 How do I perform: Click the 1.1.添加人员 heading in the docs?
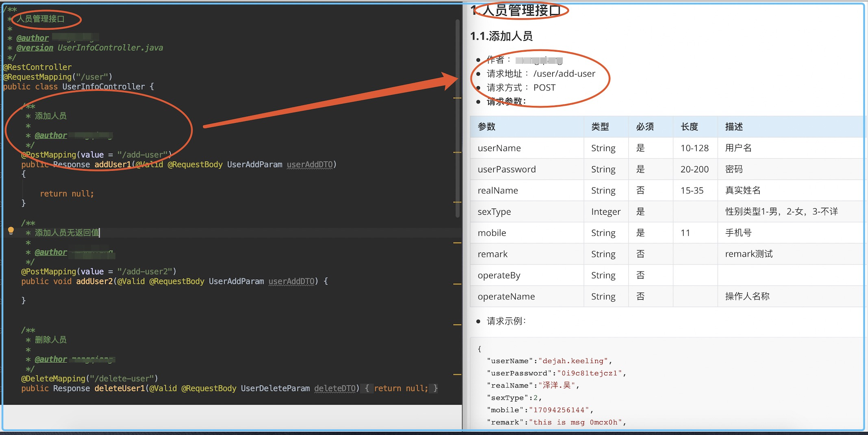(501, 36)
